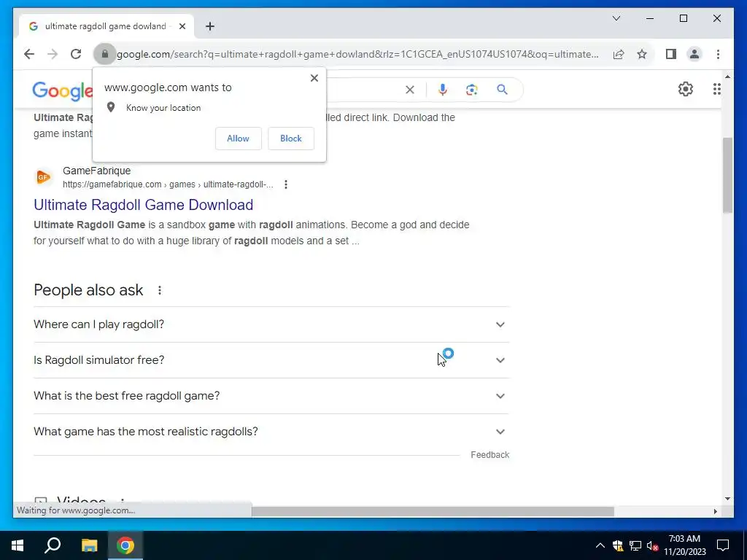Search by image with Google Lens

(472, 90)
